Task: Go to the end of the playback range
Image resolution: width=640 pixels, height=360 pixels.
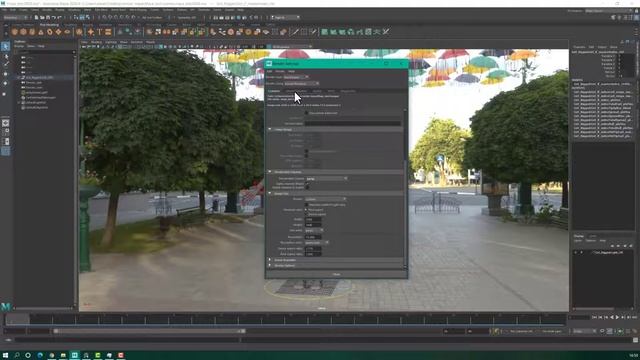Action: (634, 317)
